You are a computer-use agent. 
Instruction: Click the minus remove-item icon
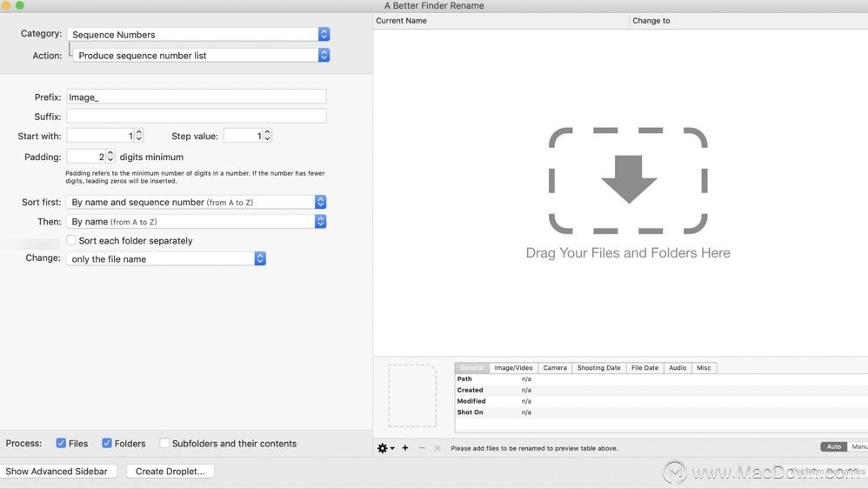422,447
